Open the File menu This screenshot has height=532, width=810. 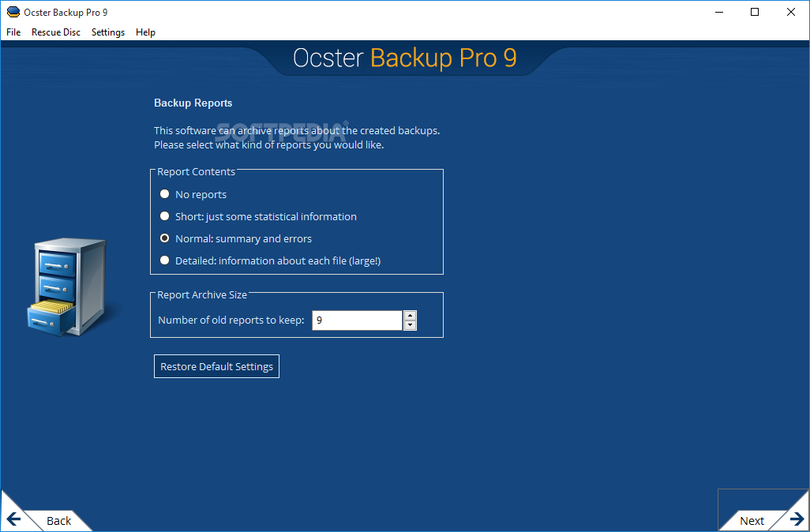[13, 32]
